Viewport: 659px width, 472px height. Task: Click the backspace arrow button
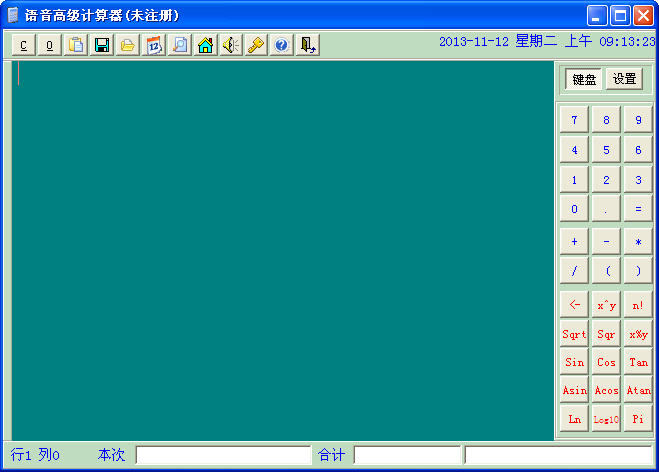pos(574,305)
